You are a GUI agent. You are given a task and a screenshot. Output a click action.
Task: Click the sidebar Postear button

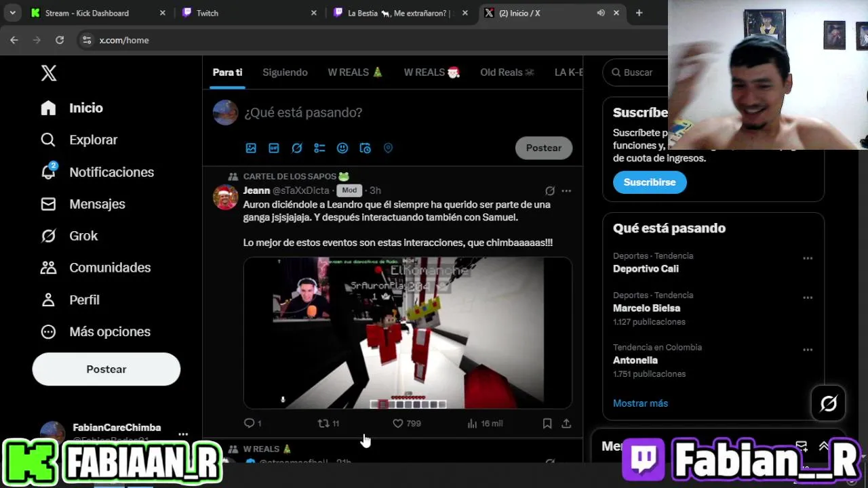[106, 369]
